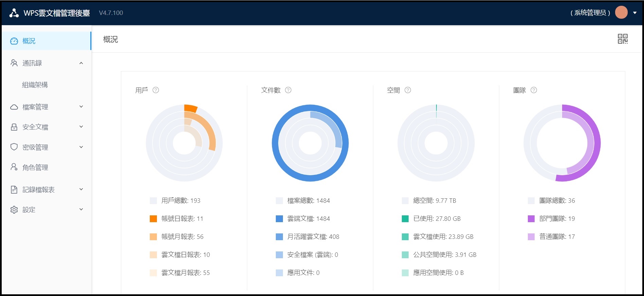The height and width of the screenshot is (296, 644).
Task: Click the WPS cloud logo icon
Action: point(14,13)
